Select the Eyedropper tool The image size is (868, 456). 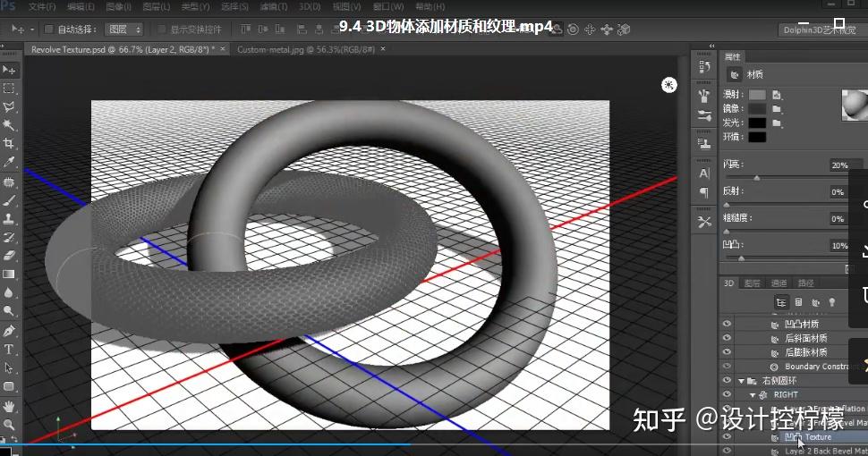coord(9,162)
